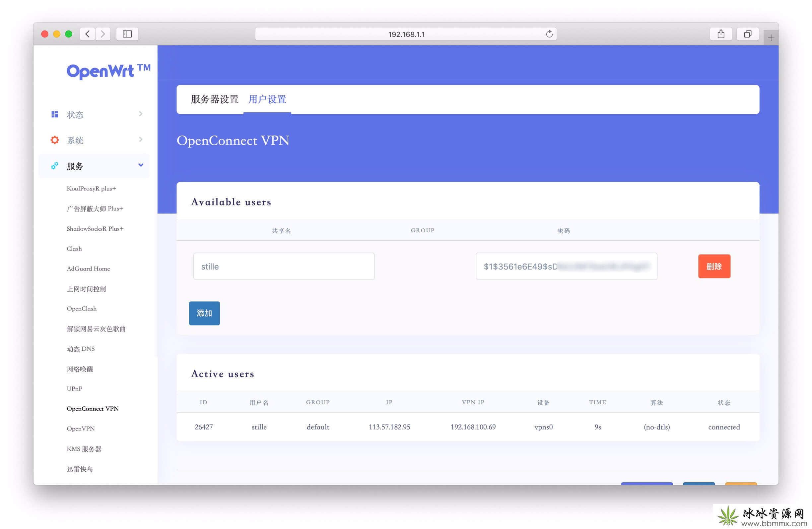Click the connected status cell
812x529 pixels.
click(x=724, y=427)
